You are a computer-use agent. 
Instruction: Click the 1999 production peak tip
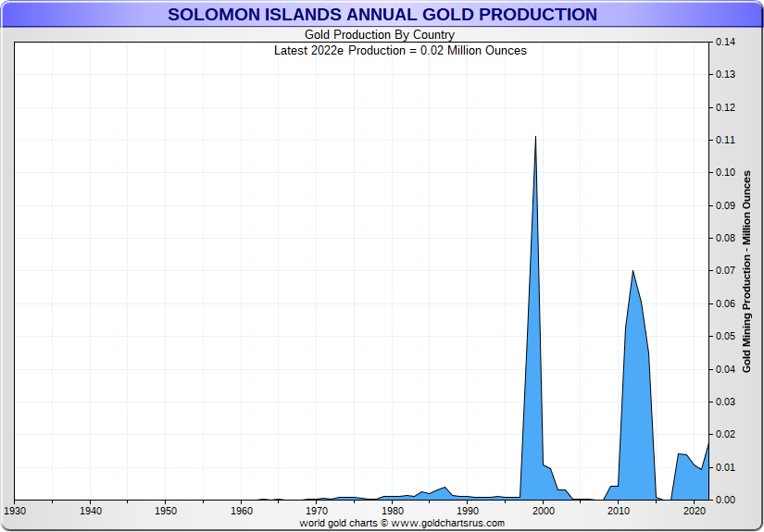(x=535, y=137)
